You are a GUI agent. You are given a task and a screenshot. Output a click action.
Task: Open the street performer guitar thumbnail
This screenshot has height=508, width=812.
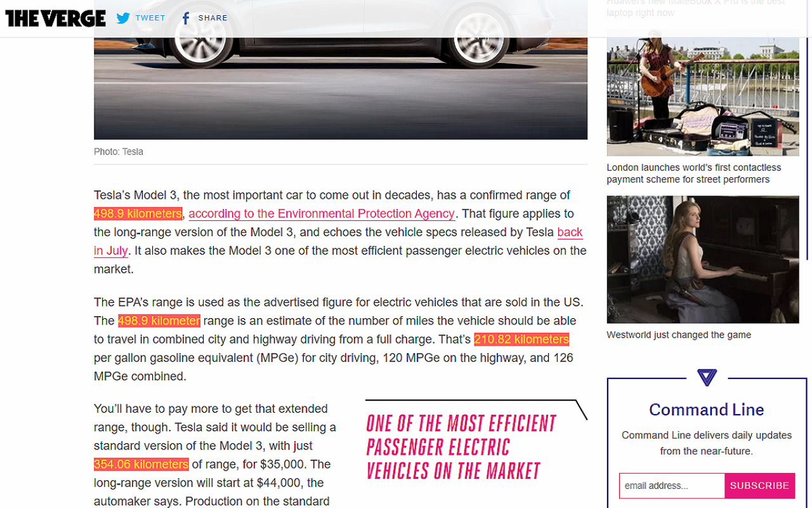coord(703,92)
